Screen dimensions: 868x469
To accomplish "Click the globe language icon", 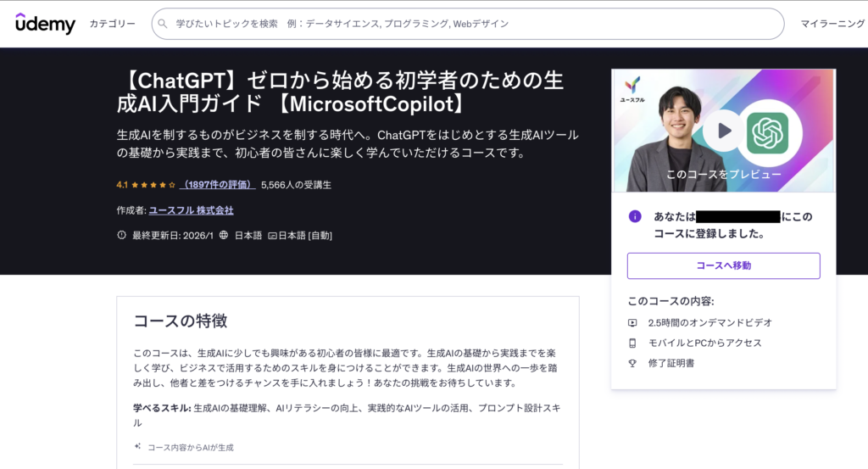I will coord(224,236).
